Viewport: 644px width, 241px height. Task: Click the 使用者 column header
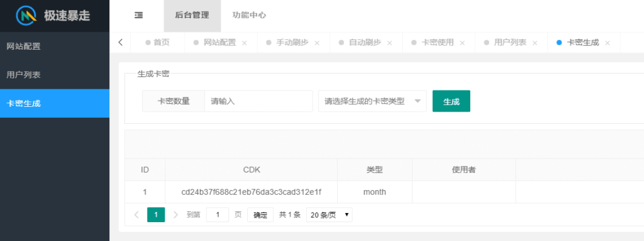pos(464,169)
